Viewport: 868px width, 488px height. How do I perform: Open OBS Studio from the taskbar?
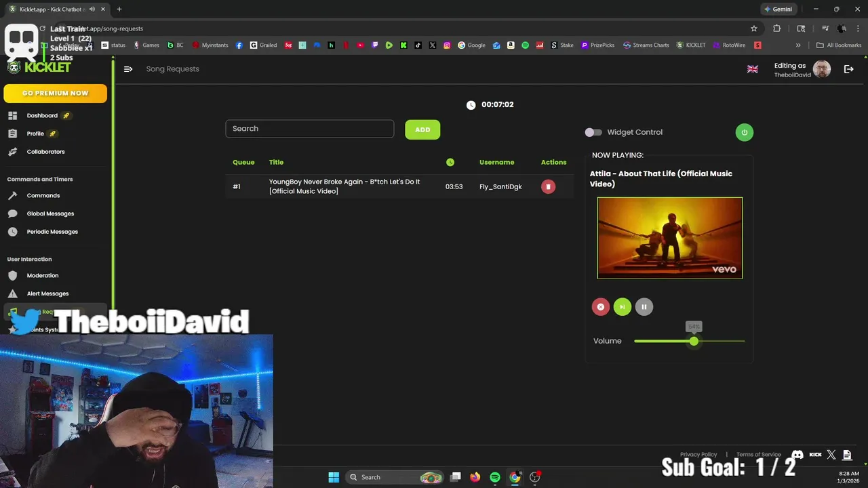[x=535, y=477]
